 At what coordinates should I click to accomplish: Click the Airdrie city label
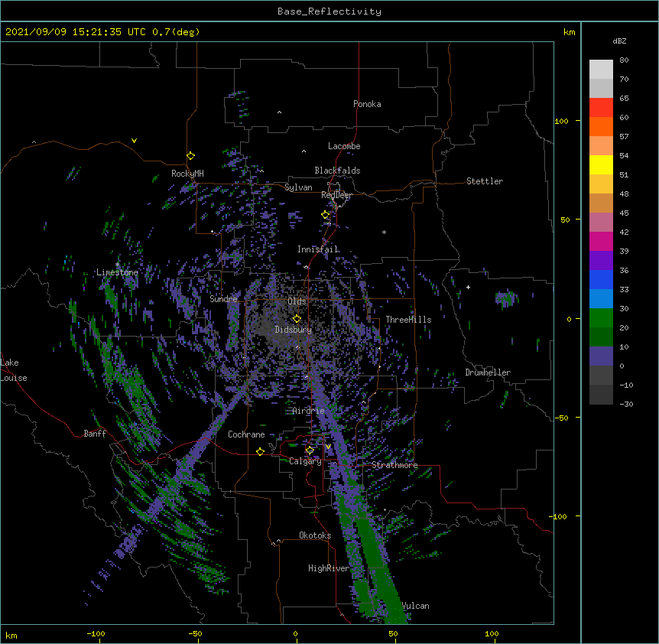tap(309, 411)
